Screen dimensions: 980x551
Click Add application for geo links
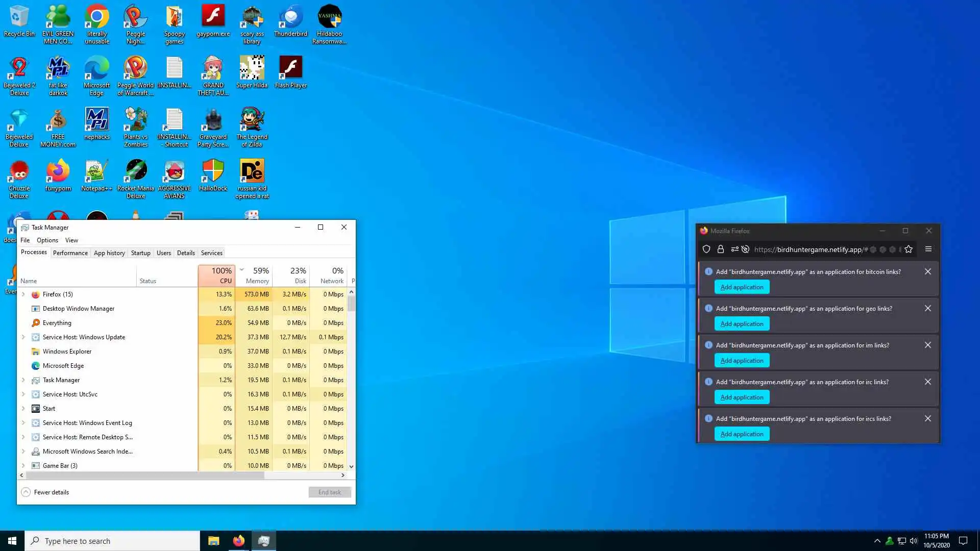point(742,324)
